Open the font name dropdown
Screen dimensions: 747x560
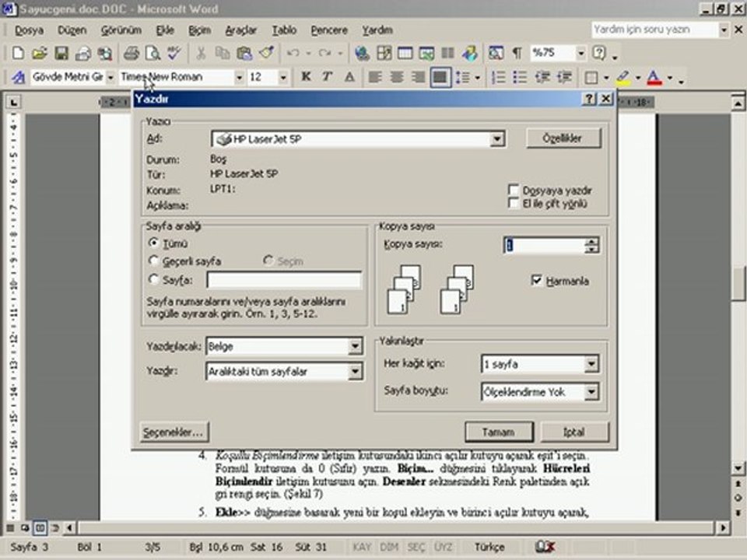[239, 77]
